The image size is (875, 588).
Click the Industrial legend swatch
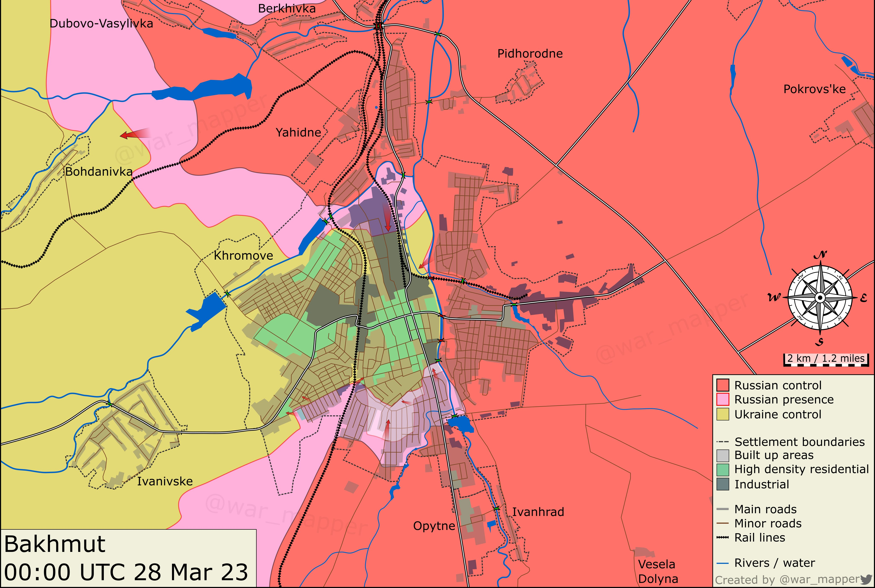click(x=722, y=484)
